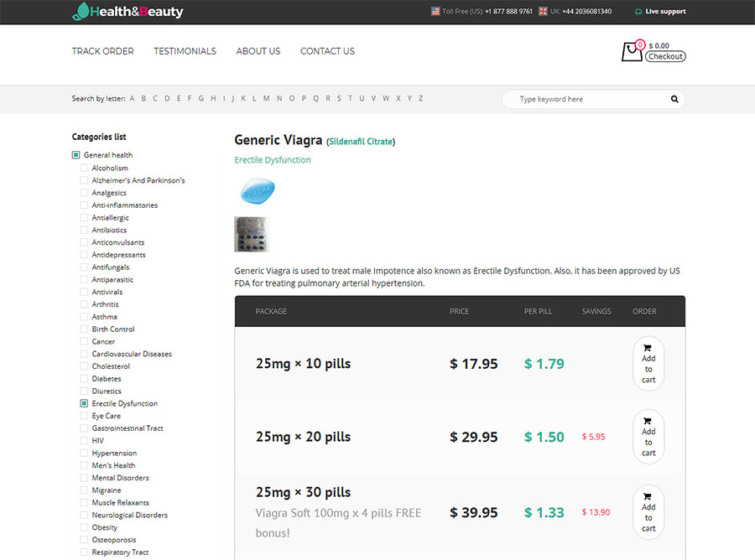Open the Antifungals category
This screenshot has height=560, width=755.
[110, 267]
